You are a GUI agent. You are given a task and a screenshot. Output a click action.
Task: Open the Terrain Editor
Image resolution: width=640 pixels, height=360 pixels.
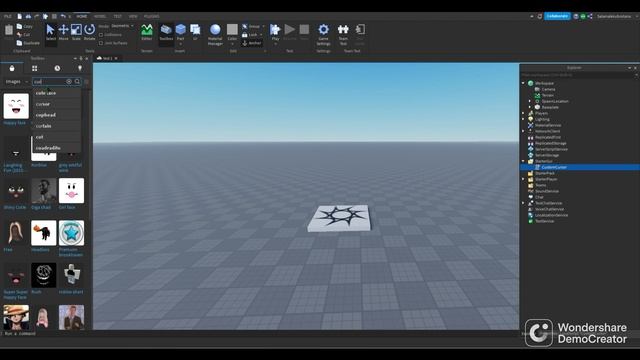tap(147, 32)
